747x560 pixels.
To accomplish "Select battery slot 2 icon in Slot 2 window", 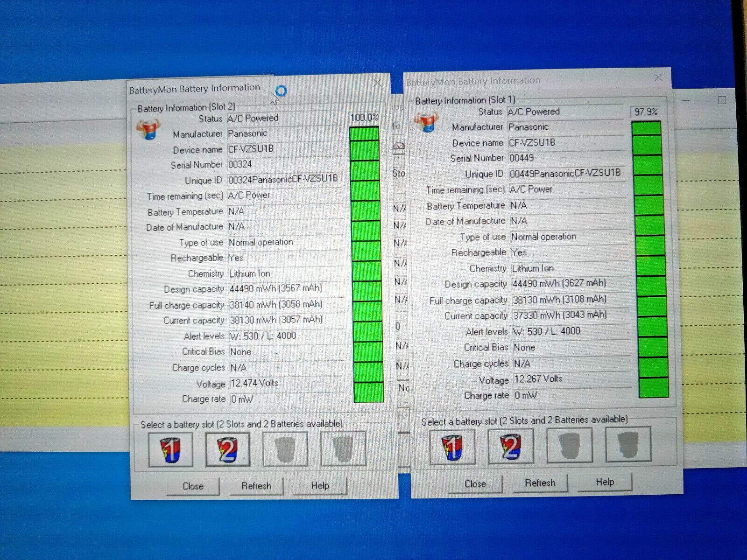I will (228, 449).
